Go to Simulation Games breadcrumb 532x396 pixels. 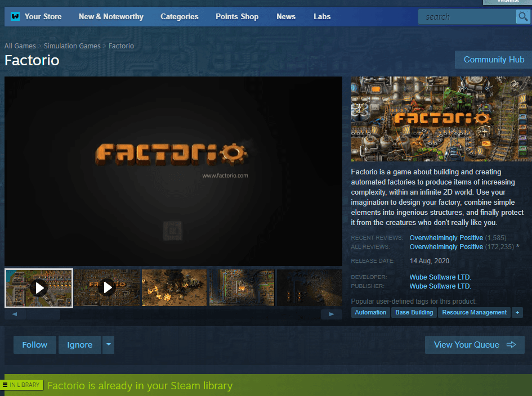(x=72, y=46)
